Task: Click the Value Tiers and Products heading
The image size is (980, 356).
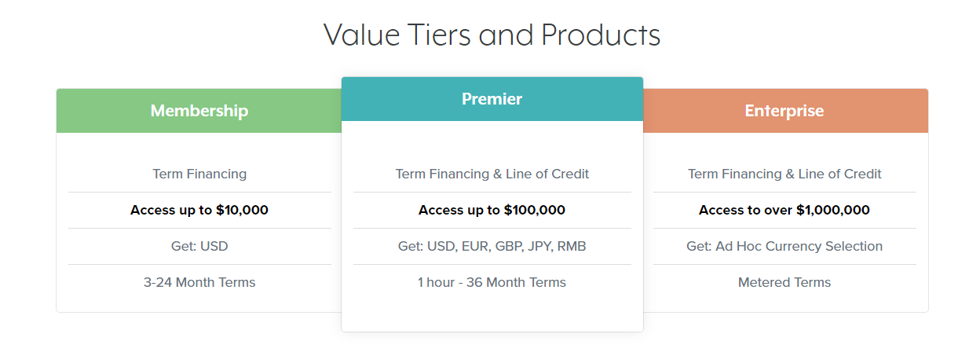Action: click(x=492, y=35)
